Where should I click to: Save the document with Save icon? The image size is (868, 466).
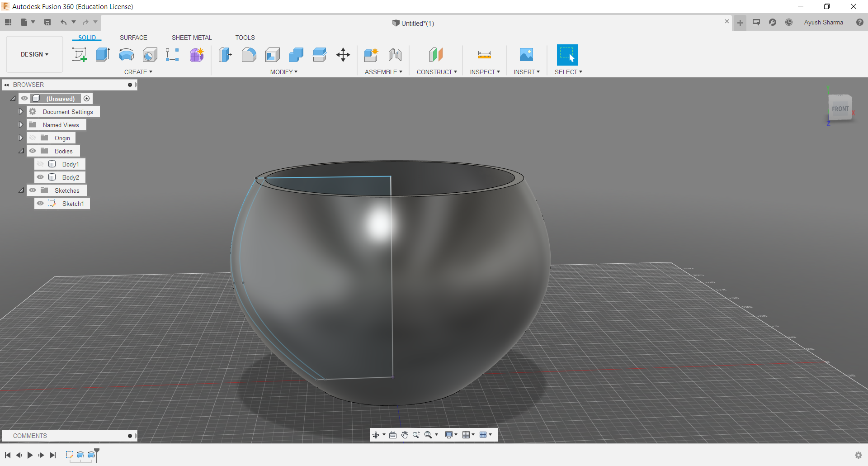coord(47,22)
